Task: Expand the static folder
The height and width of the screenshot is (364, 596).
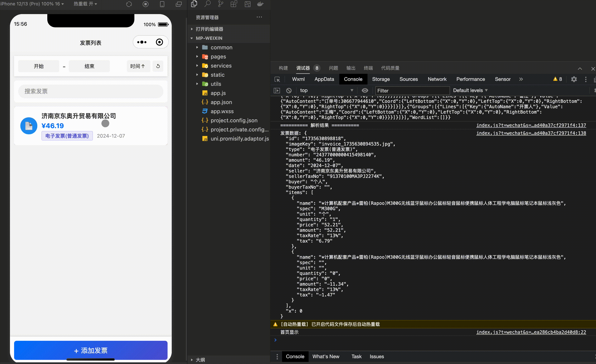Action: tap(229, 75)
